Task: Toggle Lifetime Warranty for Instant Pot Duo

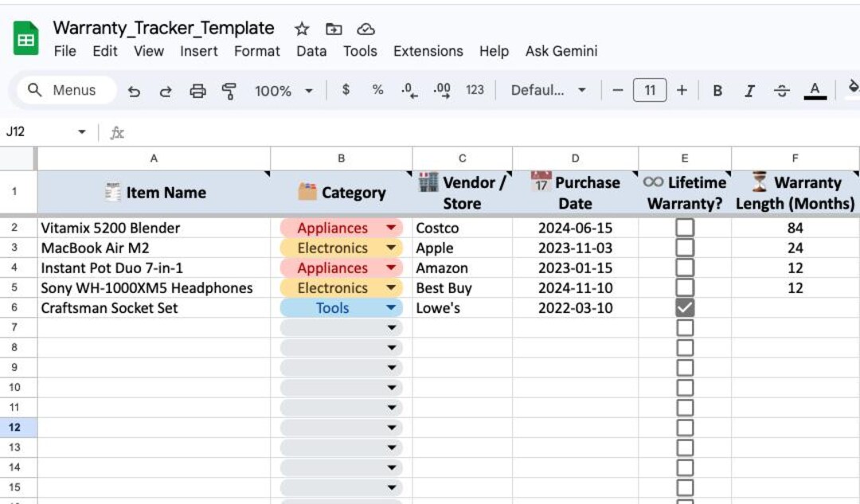Action: [685, 268]
